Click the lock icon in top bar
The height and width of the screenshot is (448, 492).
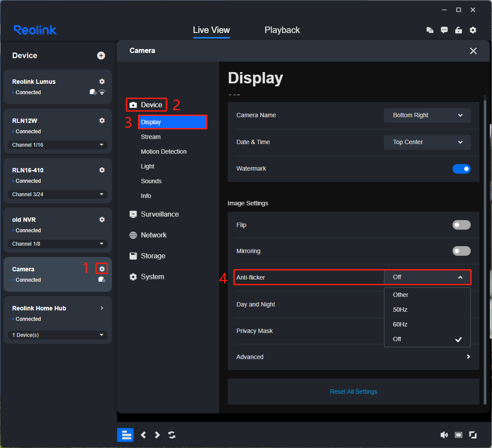click(458, 30)
